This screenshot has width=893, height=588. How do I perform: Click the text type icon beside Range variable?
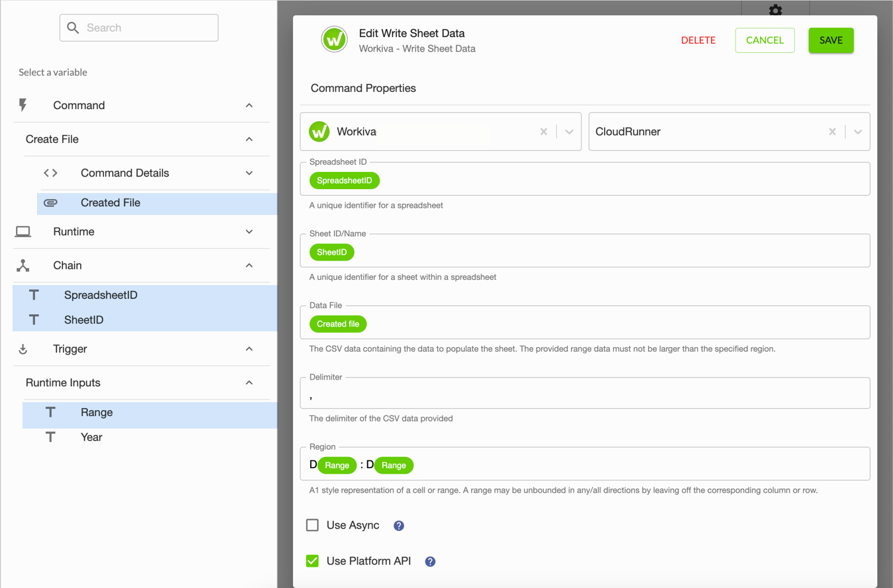pyautogui.click(x=50, y=412)
